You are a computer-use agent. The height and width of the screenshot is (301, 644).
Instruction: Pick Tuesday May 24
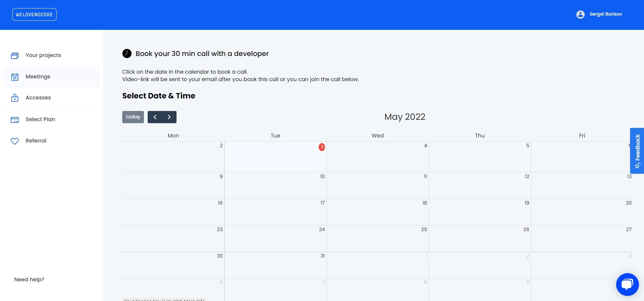coord(276,239)
